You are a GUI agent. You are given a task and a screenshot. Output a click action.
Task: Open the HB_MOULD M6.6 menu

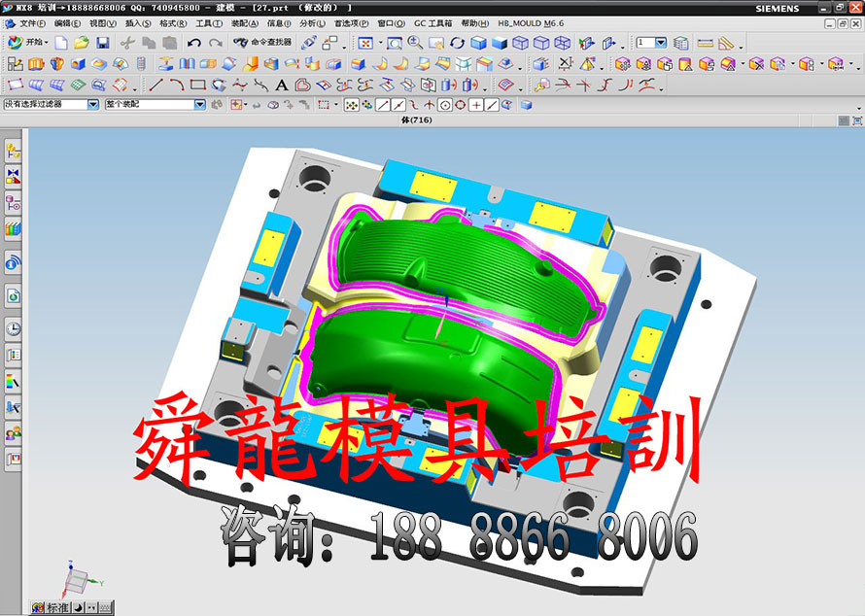(x=531, y=22)
